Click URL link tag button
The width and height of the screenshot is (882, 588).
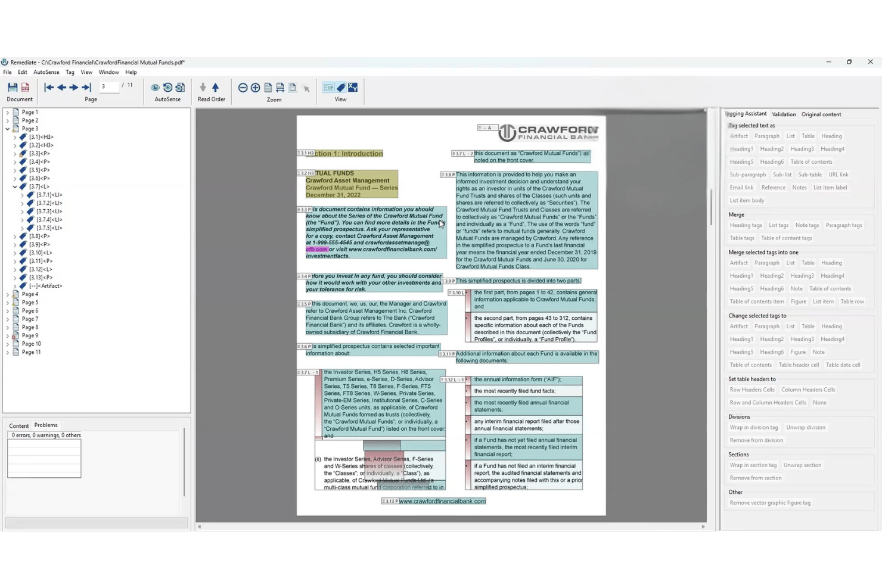[x=838, y=175]
